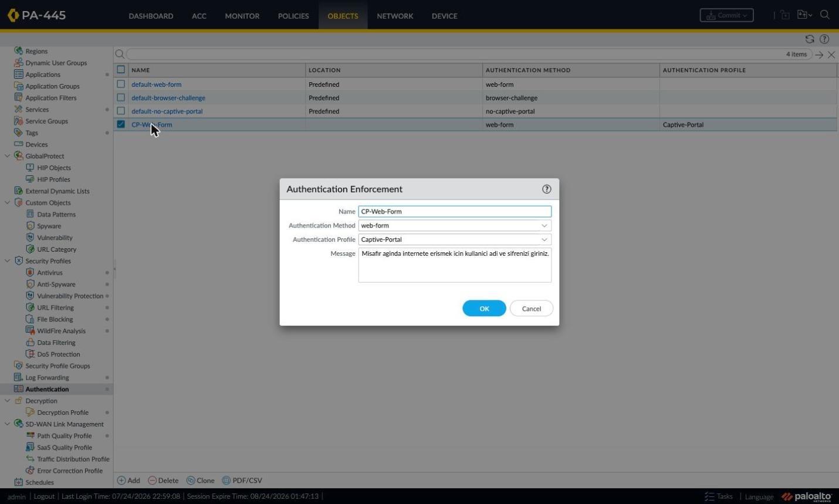Click inside the Message text area

click(x=455, y=265)
